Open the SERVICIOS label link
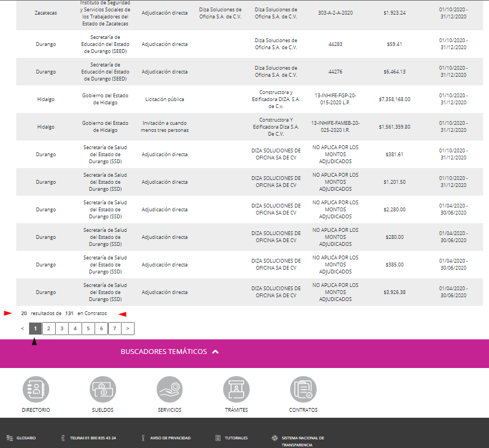This screenshot has height=448, width=489. click(170, 410)
